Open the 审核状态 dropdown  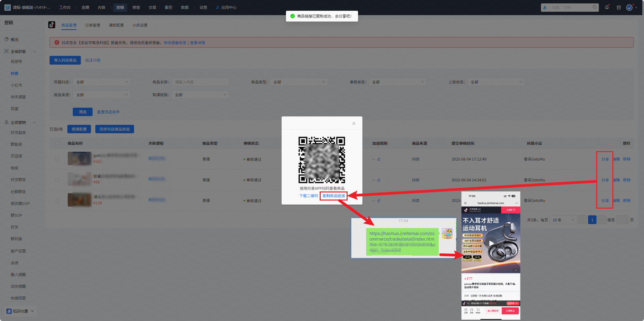coord(398,82)
